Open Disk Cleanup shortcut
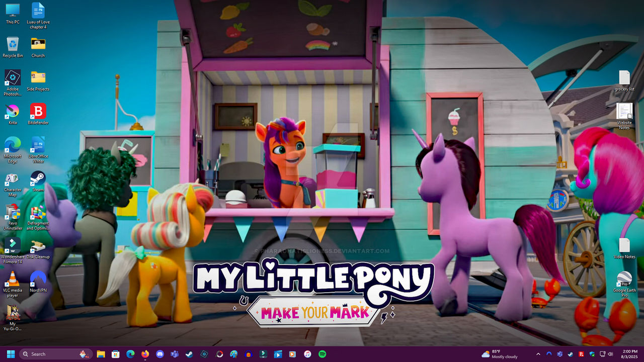Screen dimensions: 644x362 [x=38, y=248]
